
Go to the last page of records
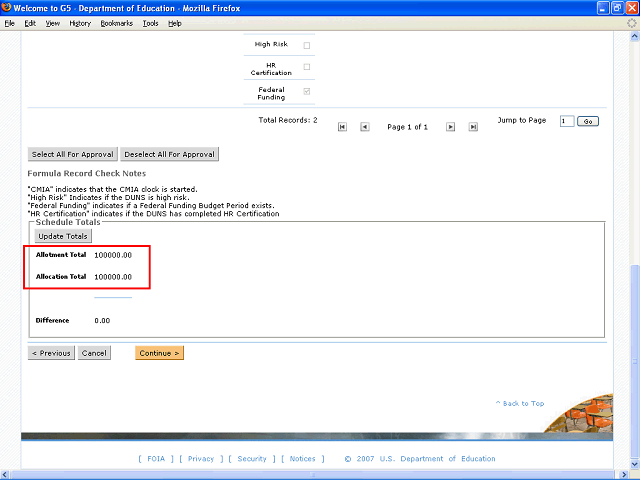[x=473, y=127]
